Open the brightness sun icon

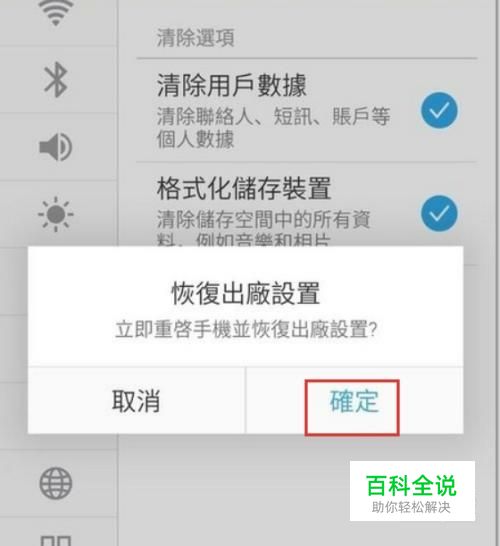click(56, 214)
